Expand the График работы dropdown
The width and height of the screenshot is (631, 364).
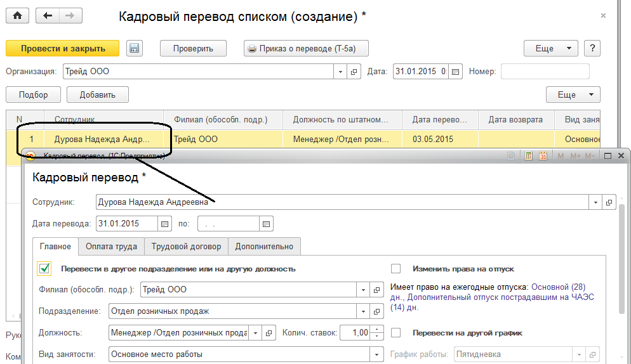(x=579, y=354)
